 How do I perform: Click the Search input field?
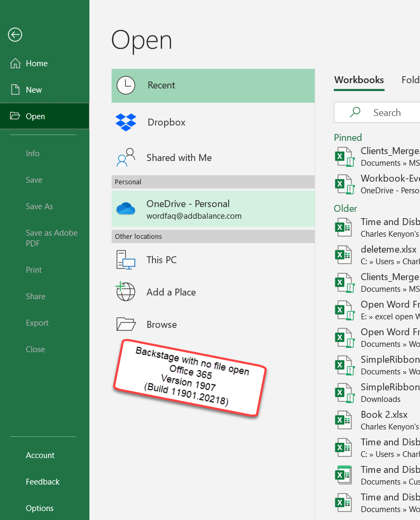[377, 112]
